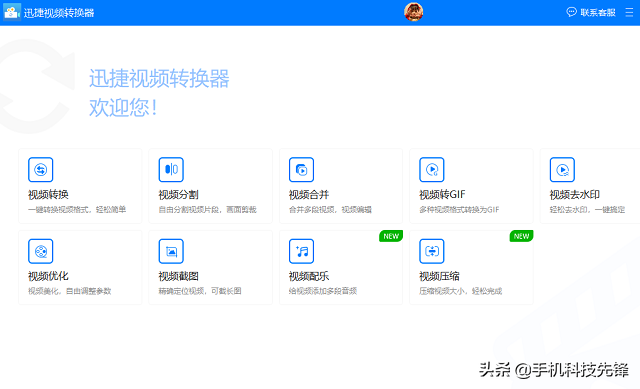
Task: Click the 联系客服 chat bubble icon
Action: [x=571, y=12]
